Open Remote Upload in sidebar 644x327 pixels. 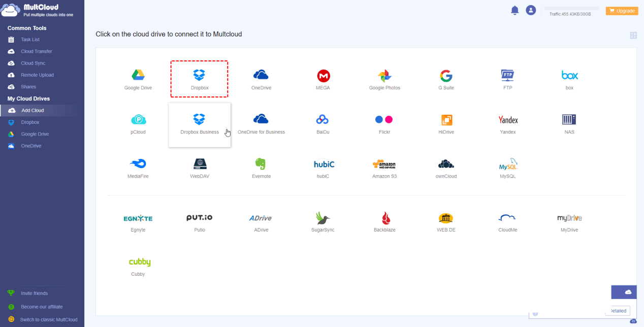(37, 75)
